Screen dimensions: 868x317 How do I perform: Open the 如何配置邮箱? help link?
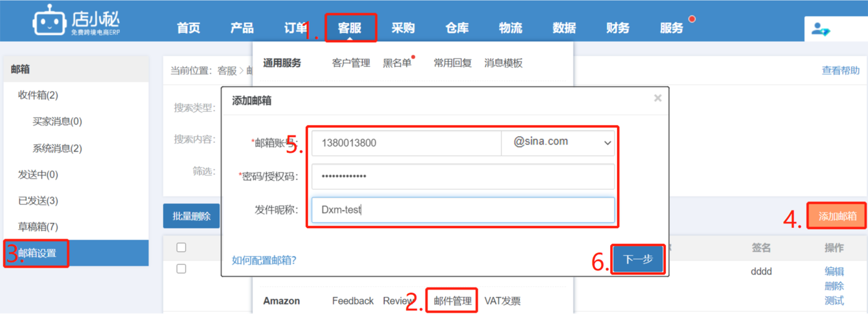(264, 260)
